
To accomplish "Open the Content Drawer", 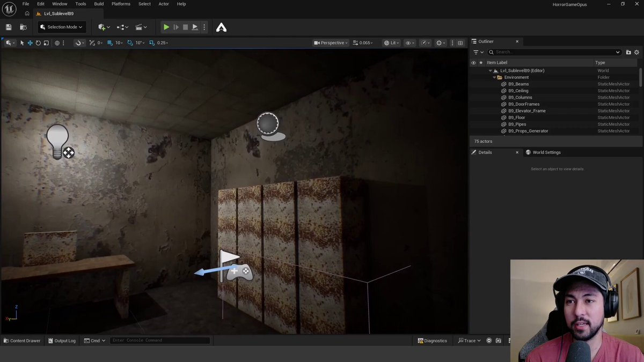I will coord(21,341).
